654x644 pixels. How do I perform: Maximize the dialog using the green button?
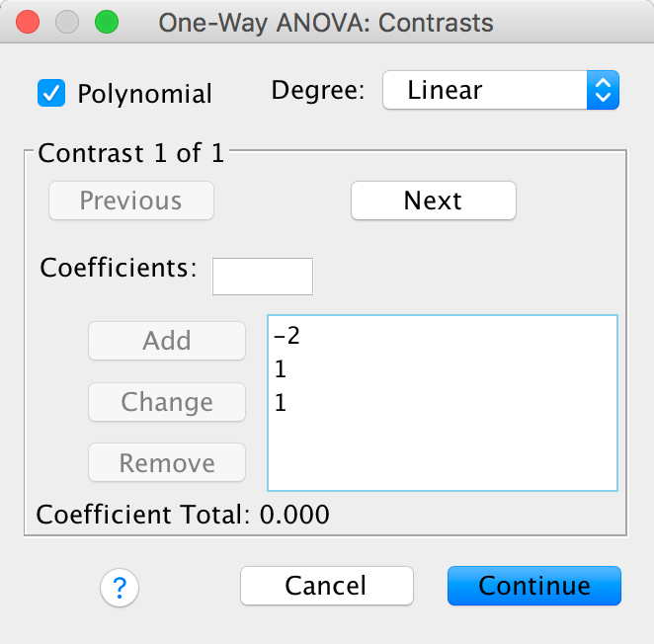[106, 22]
